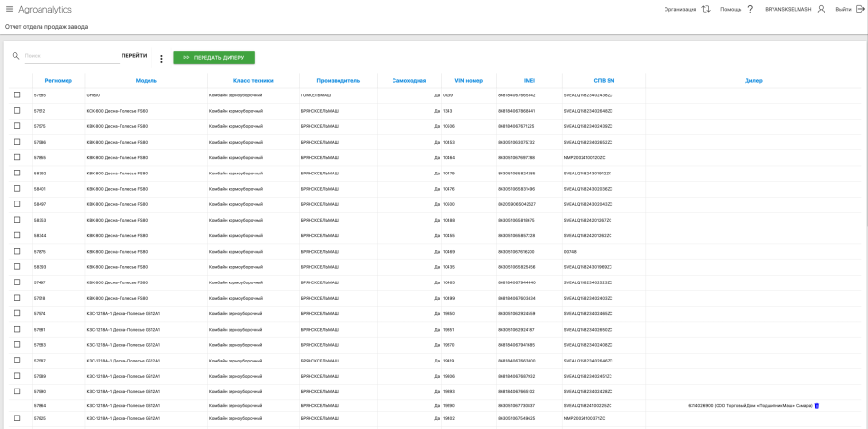868x429 pixels.
Task: Open help via question mark icon
Action: (750, 9)
